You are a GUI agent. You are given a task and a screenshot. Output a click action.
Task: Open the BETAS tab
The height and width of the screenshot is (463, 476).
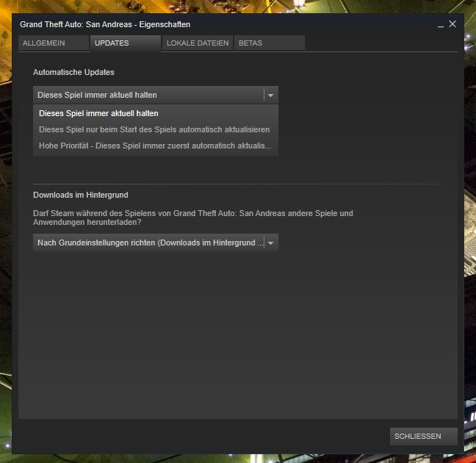(270, 43)
